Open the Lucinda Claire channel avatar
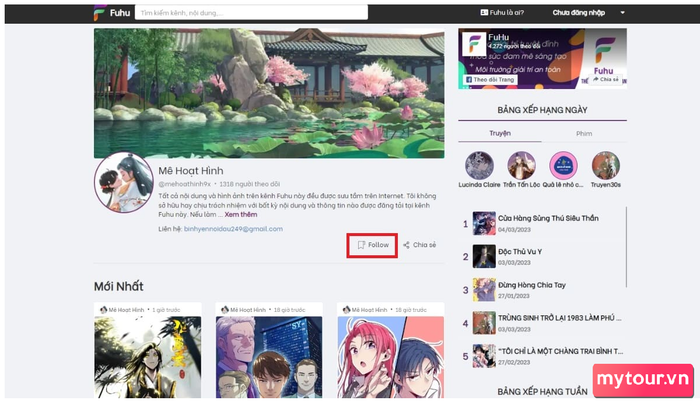The height and width of the screenshot is (405, 700). coord(479,165)
